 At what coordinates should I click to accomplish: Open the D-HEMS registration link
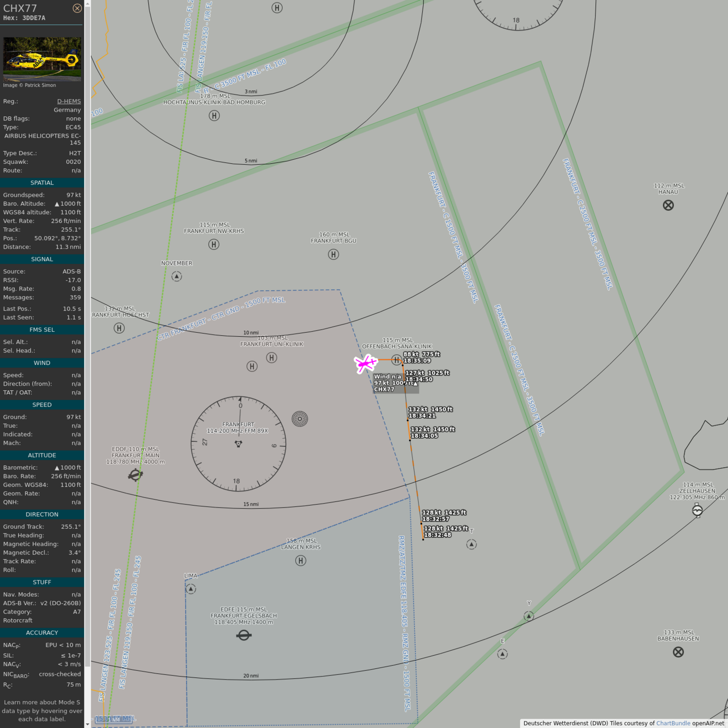[x=69, y=101]
